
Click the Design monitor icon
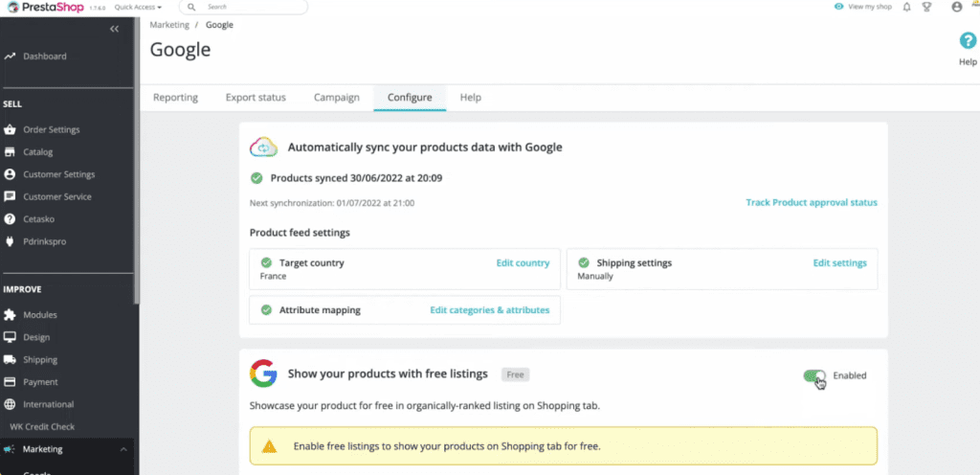click(x=10, y=337)
